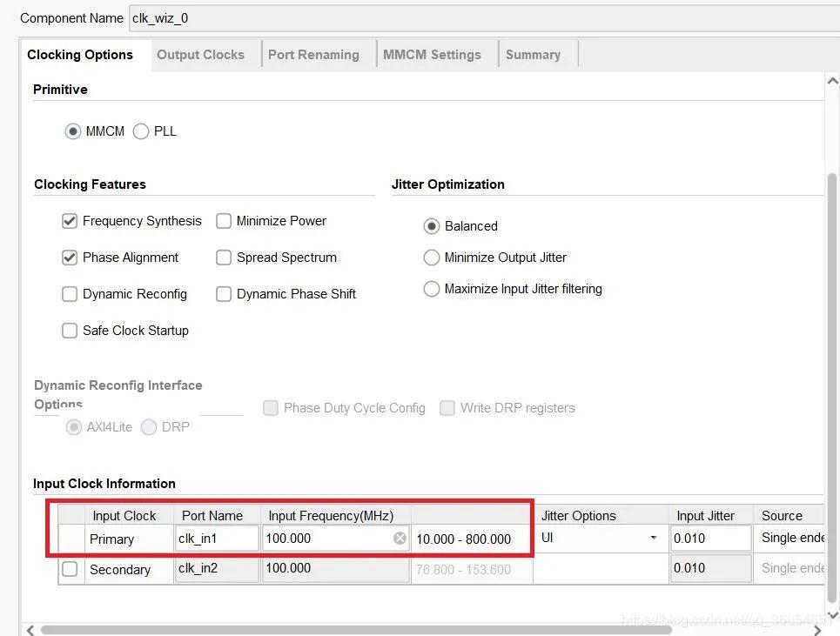840x636 pixels.
Task: Select Maximize Input Jitter filtering
Action: click(432, 289)
